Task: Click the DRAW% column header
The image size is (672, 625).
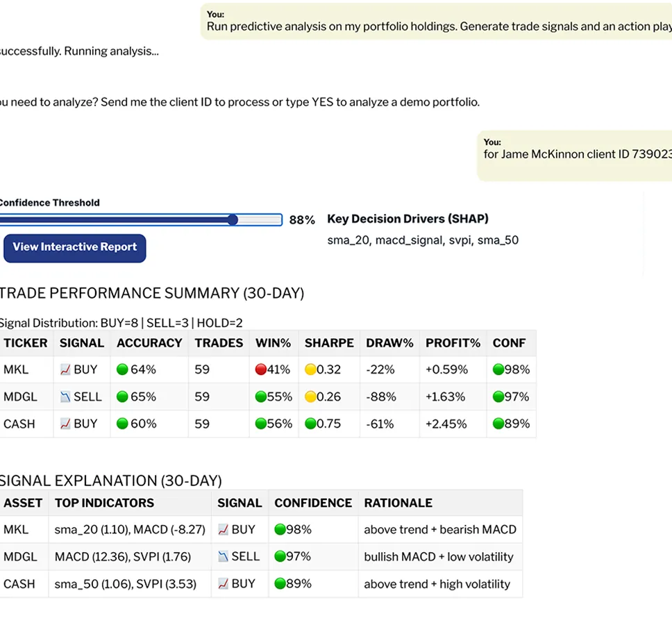Action: [x=389, y=343]
